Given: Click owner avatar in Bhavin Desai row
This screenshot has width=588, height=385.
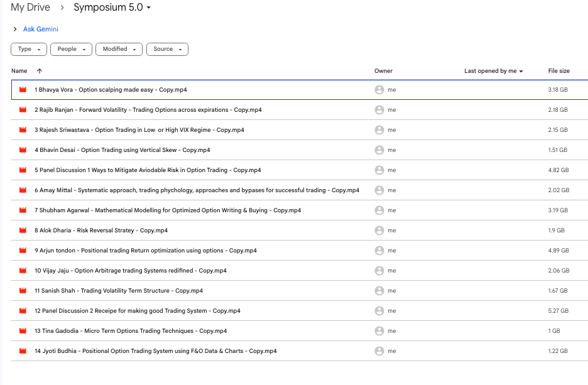Looking at the screenshot, I should (379, 150).
